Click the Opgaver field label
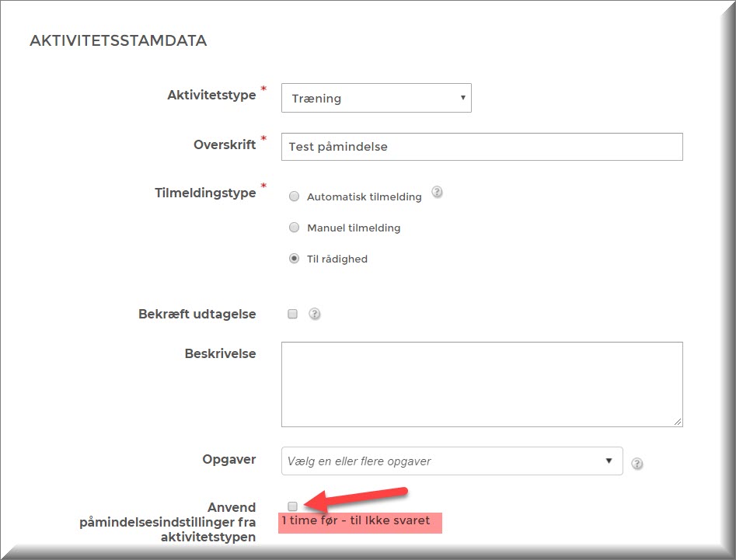Image resolution: width=736 pixels, height=560 pixels. 228,459
